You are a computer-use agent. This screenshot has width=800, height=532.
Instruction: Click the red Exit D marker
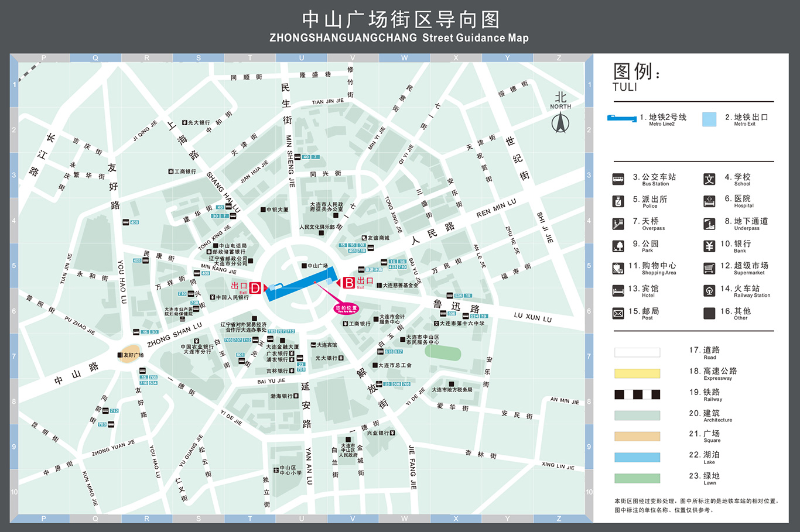click(x=255, y=287)
